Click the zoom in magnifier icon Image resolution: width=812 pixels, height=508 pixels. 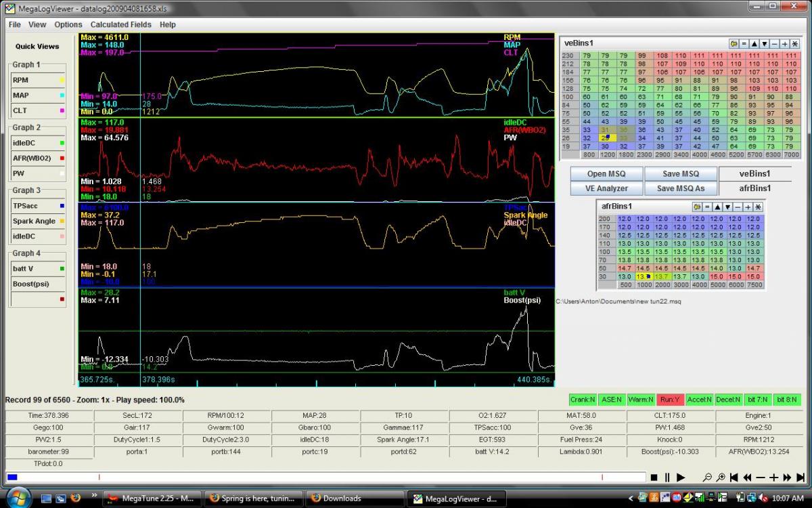pyautogui.click(x=721, y=478)
